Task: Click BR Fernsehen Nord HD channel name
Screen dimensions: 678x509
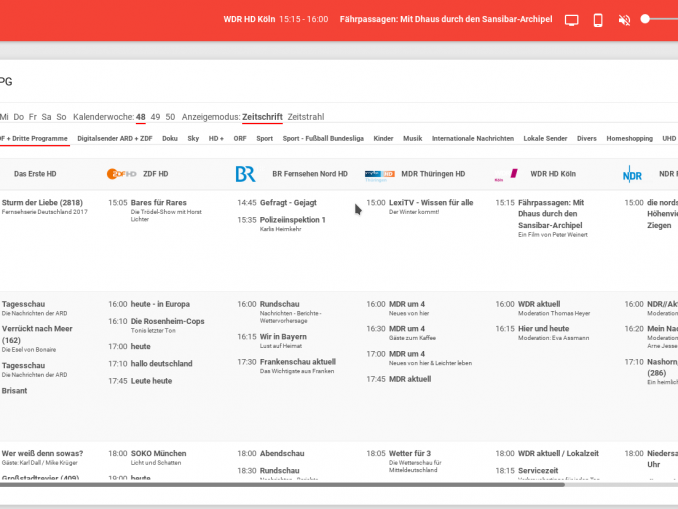Action: point(310,174)
